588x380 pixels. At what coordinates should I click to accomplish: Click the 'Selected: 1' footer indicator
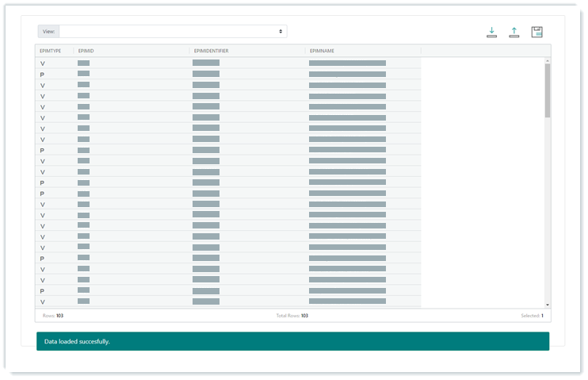pos(531,315)
